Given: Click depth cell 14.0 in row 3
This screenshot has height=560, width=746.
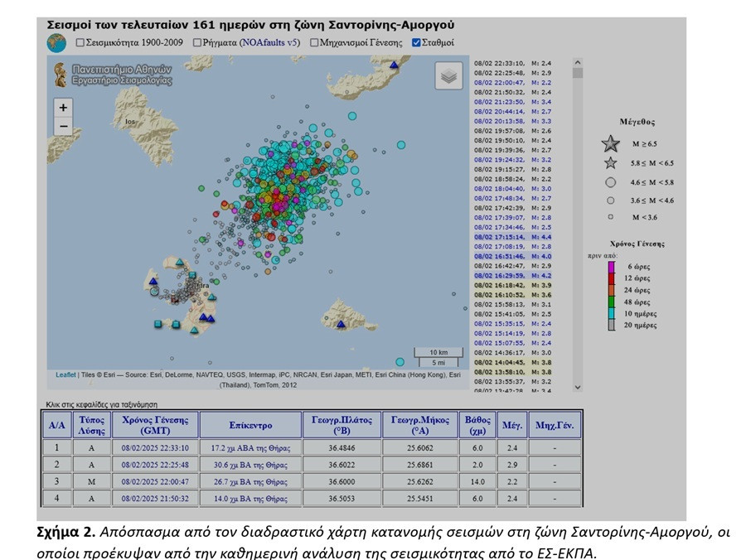Looking at the screenshot, I should (x=477, y=481).
